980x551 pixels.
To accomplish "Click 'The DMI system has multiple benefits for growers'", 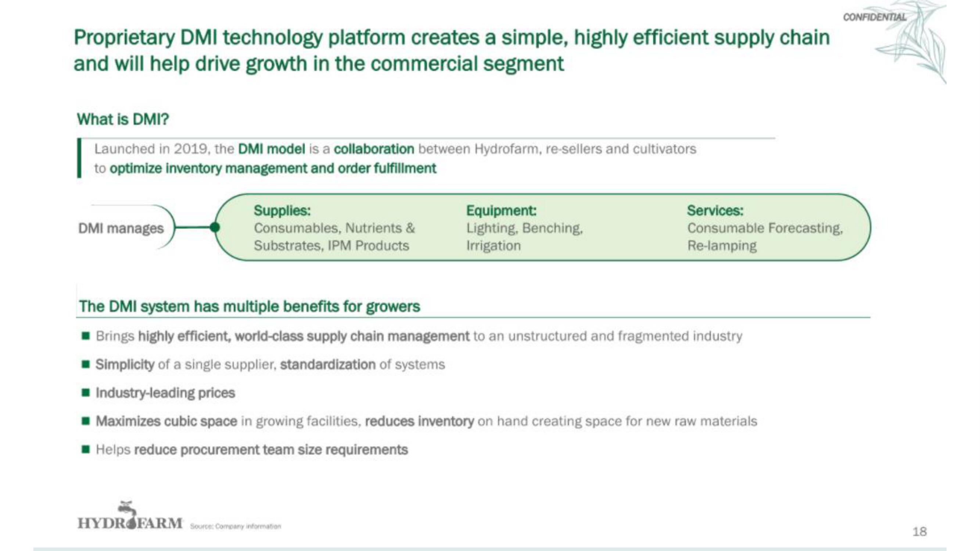I will pyautogui.click(x=249, y=306).
